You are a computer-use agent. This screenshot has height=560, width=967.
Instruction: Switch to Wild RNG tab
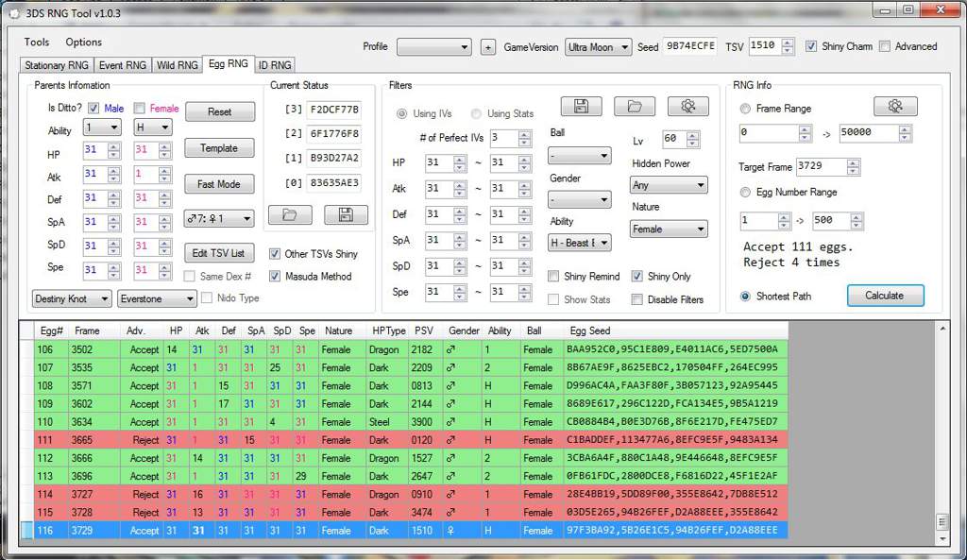click(x=177, y=65)
